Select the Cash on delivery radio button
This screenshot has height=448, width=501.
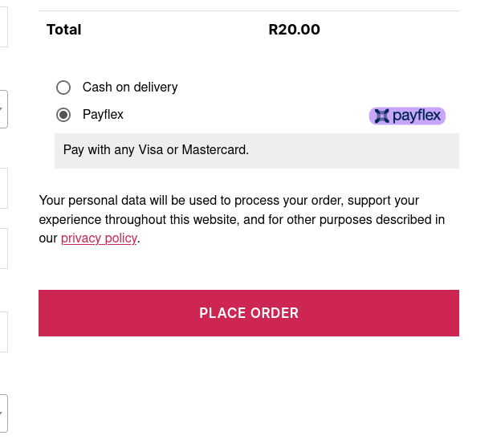point(63,88)
